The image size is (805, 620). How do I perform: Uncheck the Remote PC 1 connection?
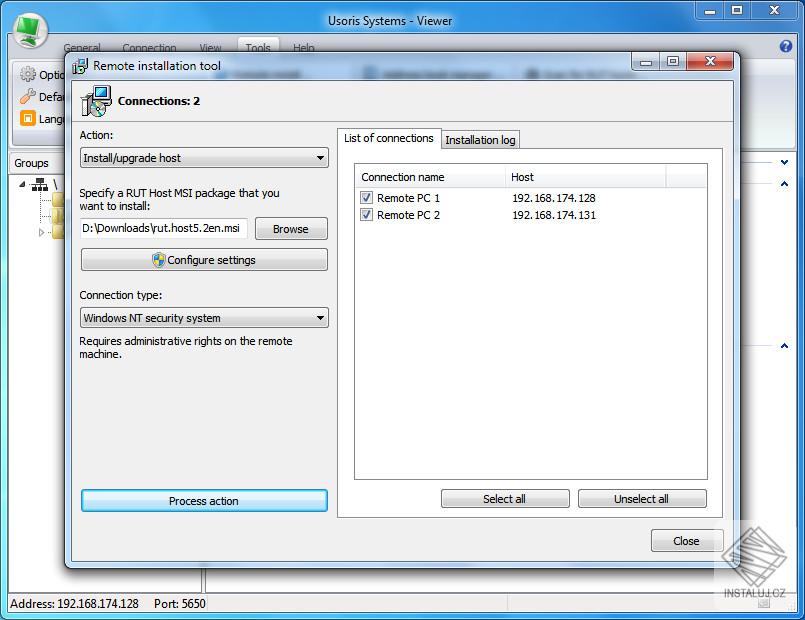coord(366,197)
